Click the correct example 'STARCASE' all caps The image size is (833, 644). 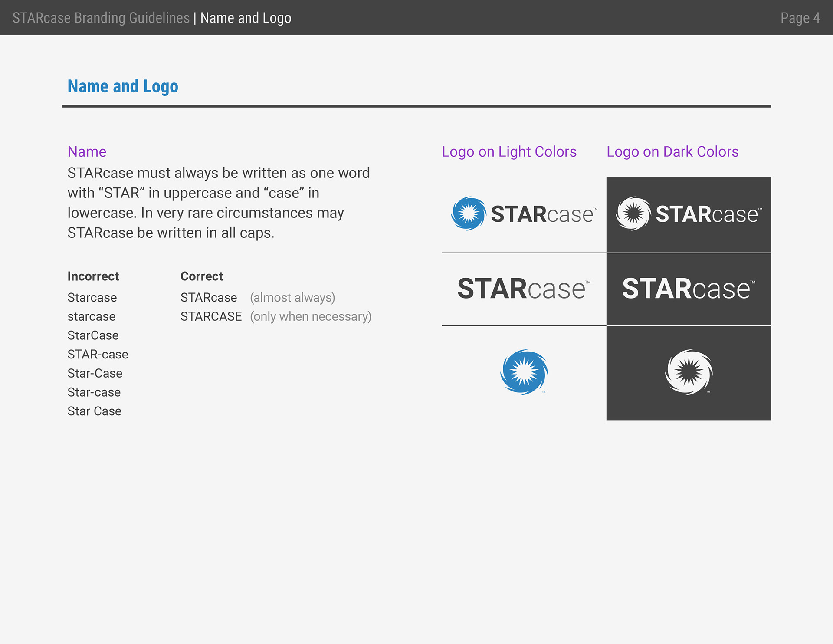click(211, 316)
